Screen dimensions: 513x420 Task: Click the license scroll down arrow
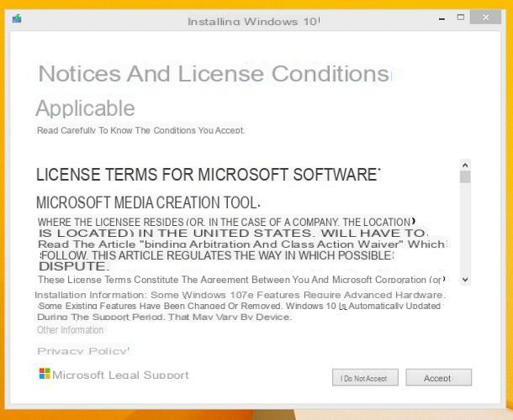pyautogui.click(x=465, y=280)
